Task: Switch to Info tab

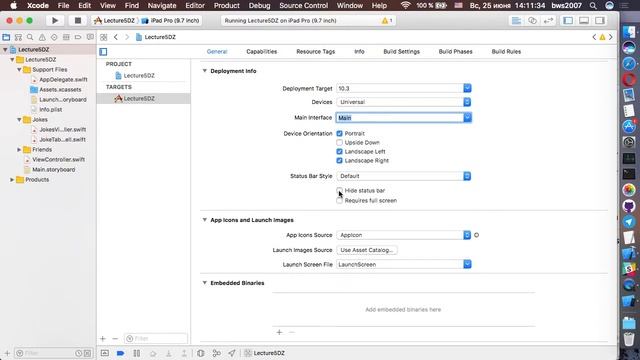Action: (359, 52)
